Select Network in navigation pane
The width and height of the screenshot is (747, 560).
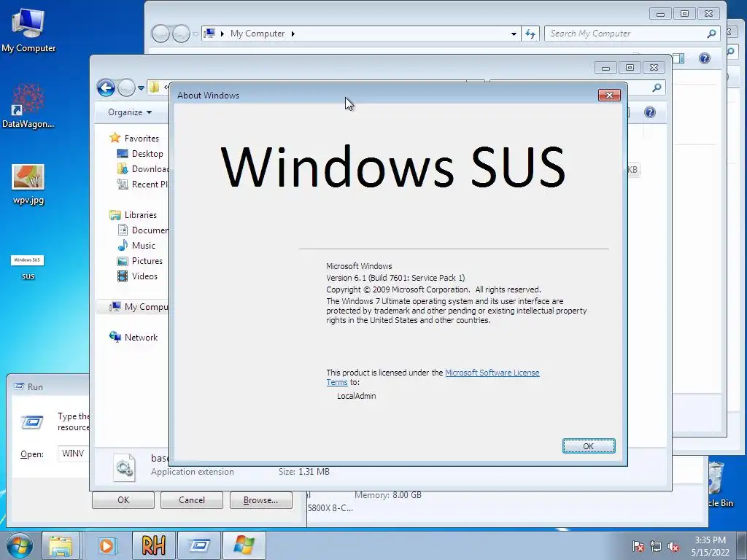(133, 337)
